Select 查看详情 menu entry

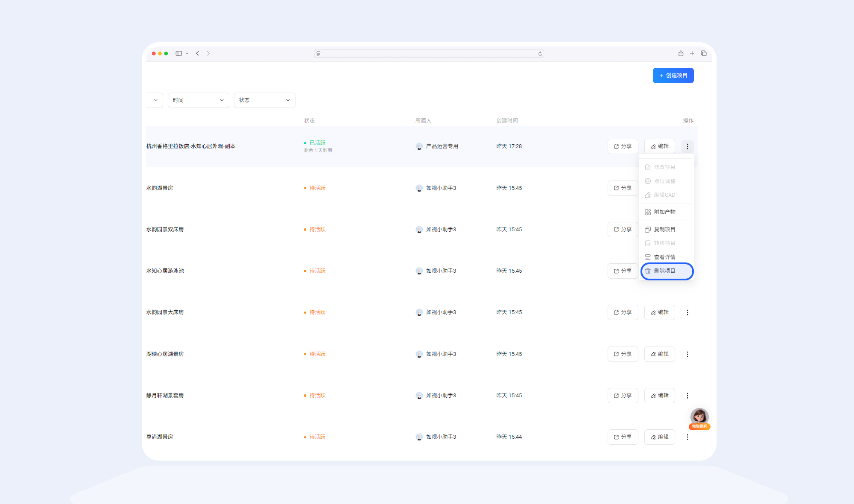[664, 257]
